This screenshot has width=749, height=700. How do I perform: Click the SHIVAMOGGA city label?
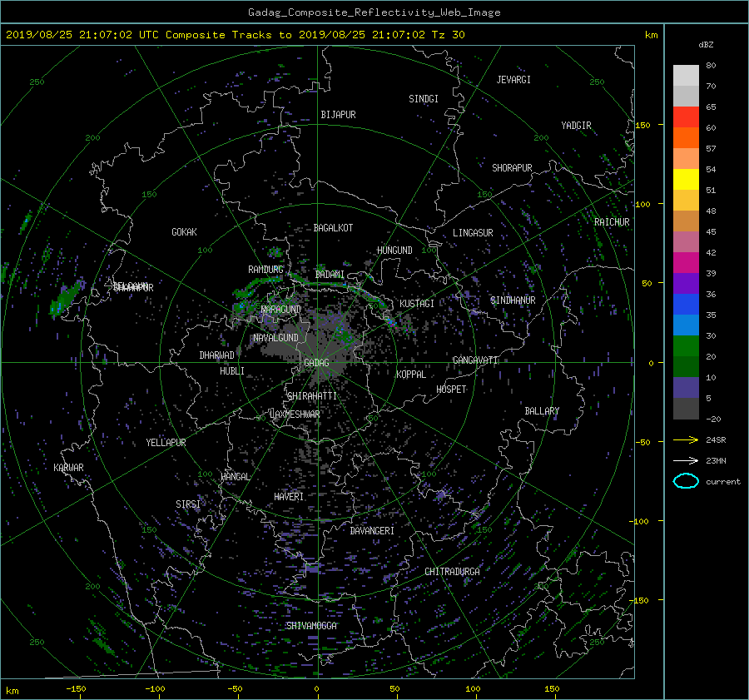coord(311,625)
